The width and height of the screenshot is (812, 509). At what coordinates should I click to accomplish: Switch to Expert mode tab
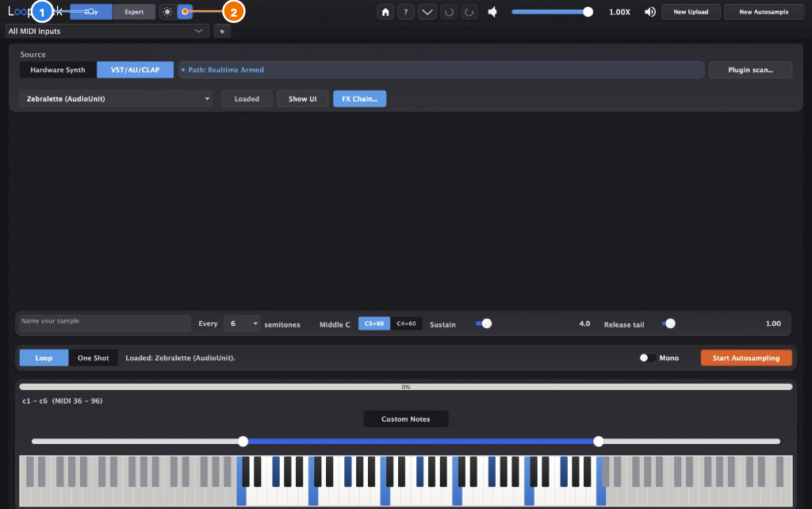click(134, 11)
